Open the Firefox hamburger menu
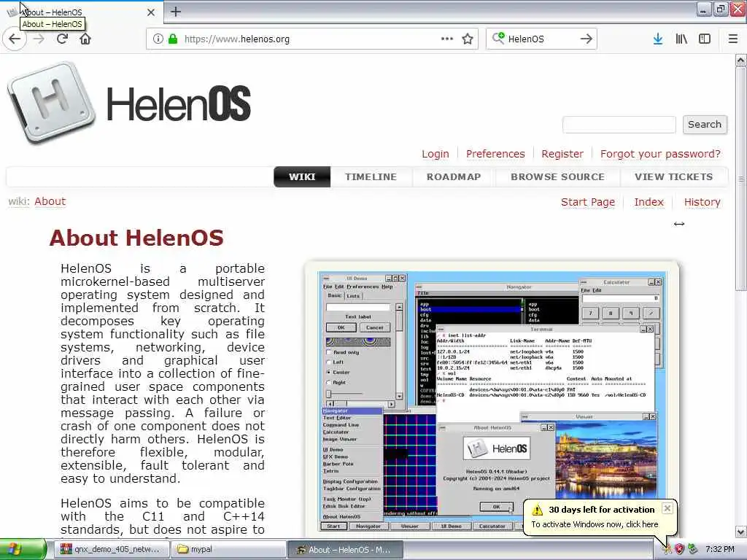Image resolution: width=747 pixels, height=560 pixels. point(733,39)
